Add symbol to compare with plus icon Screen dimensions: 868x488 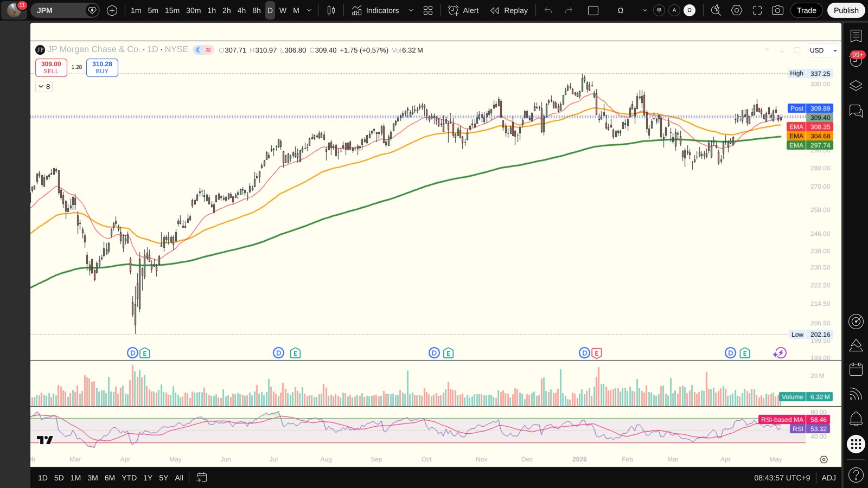click(x=112, y=10)
